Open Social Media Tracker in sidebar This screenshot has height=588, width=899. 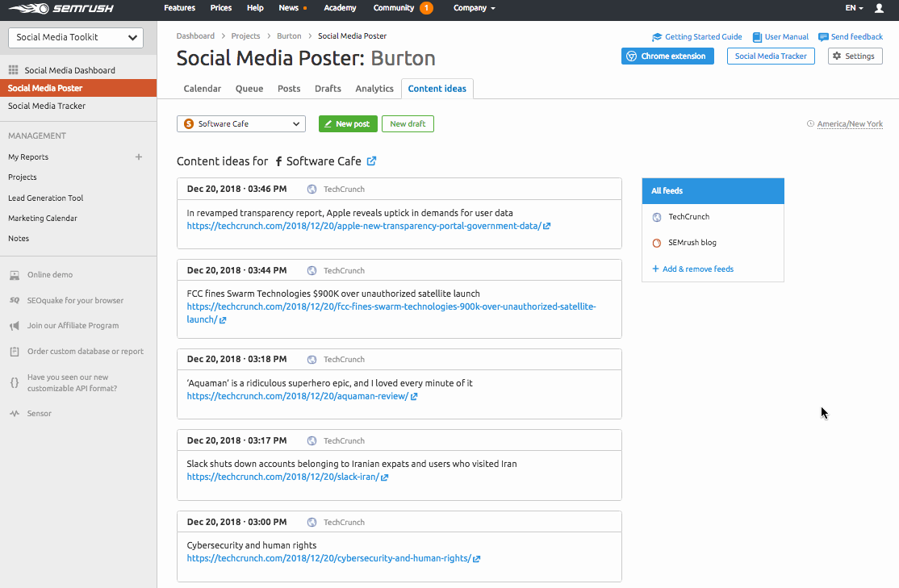(x=47, y=106)
